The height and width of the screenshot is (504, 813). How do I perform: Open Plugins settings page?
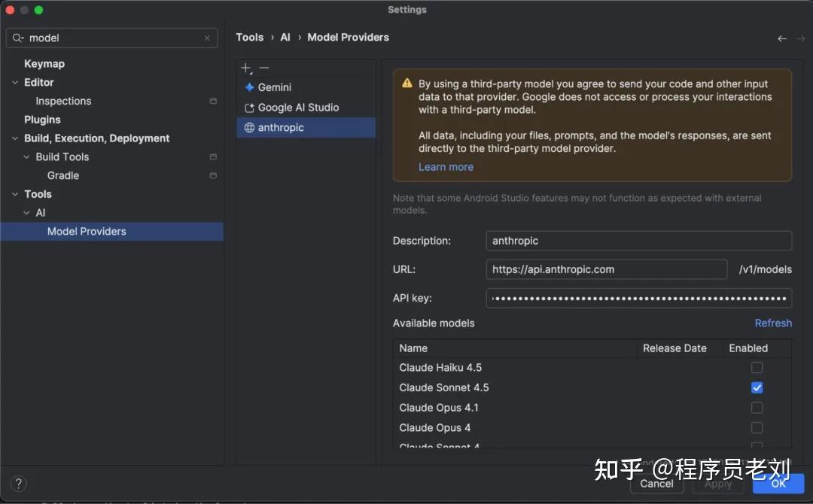pyautogui.click(x=42, y=120)
